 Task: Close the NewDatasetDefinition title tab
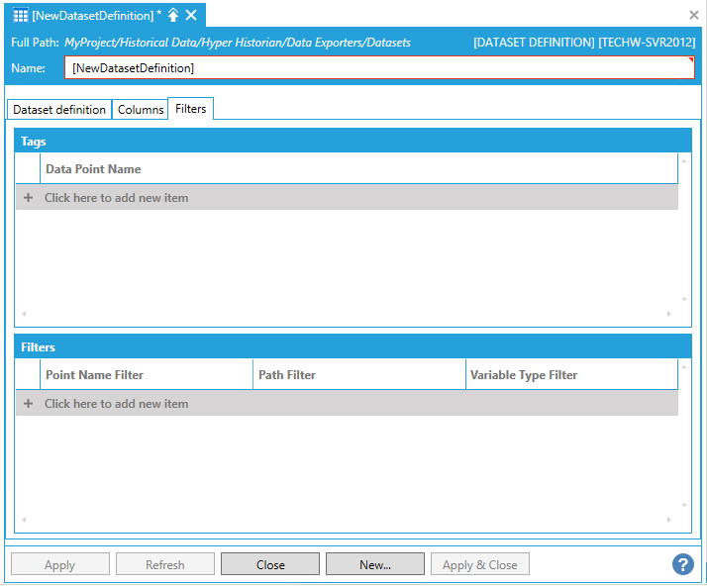(x=191, y=15)
